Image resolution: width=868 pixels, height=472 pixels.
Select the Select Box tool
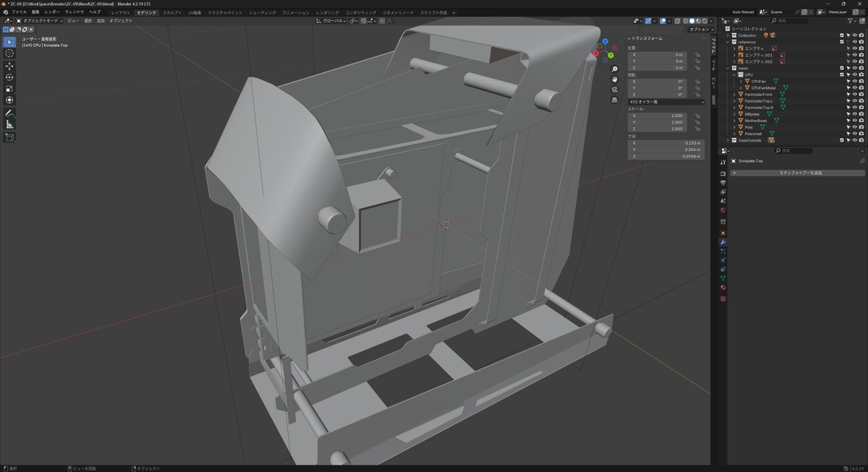pyautogui.click(x=9, y=42)
